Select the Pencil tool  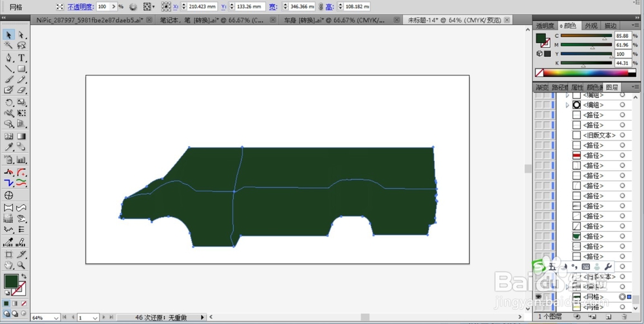tap(21, 79)
